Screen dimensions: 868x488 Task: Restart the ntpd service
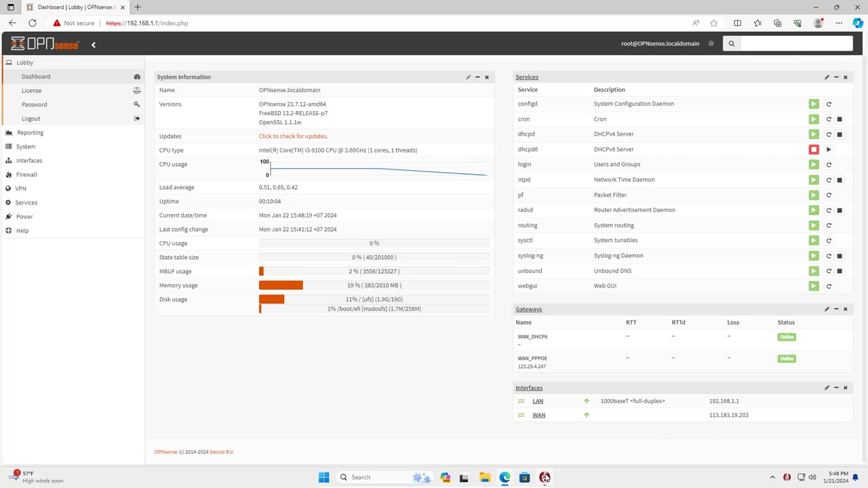[x=829, y=180]
